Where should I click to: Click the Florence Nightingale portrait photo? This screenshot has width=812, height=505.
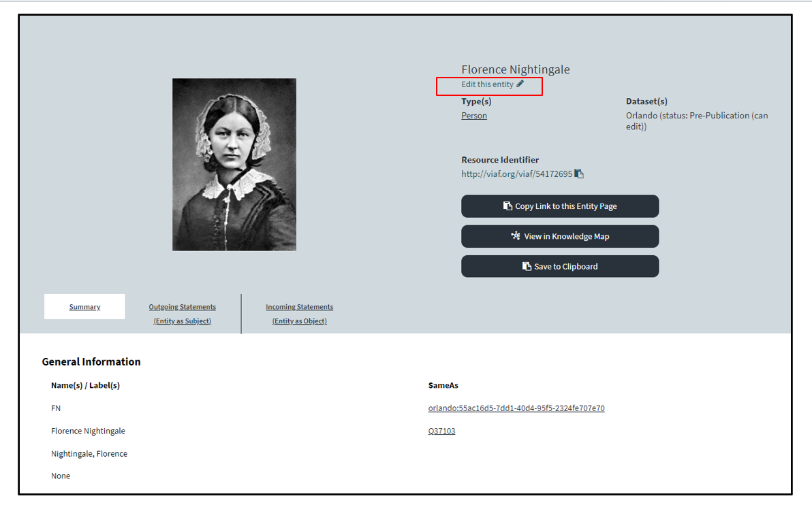pos(234,164)
